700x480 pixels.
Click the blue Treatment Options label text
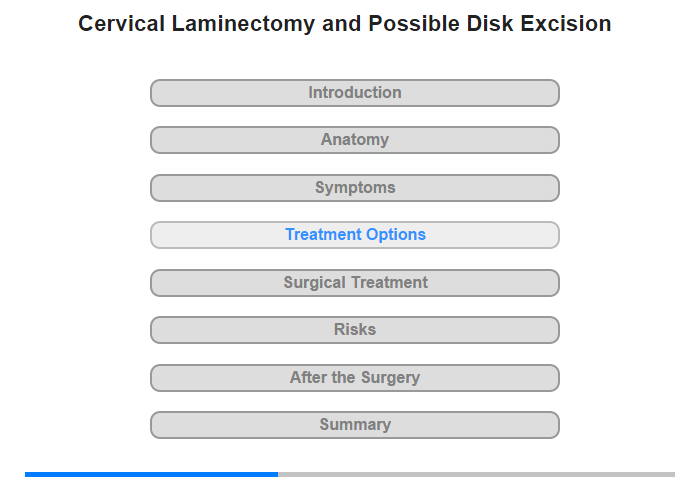click(x=355, y=234)
